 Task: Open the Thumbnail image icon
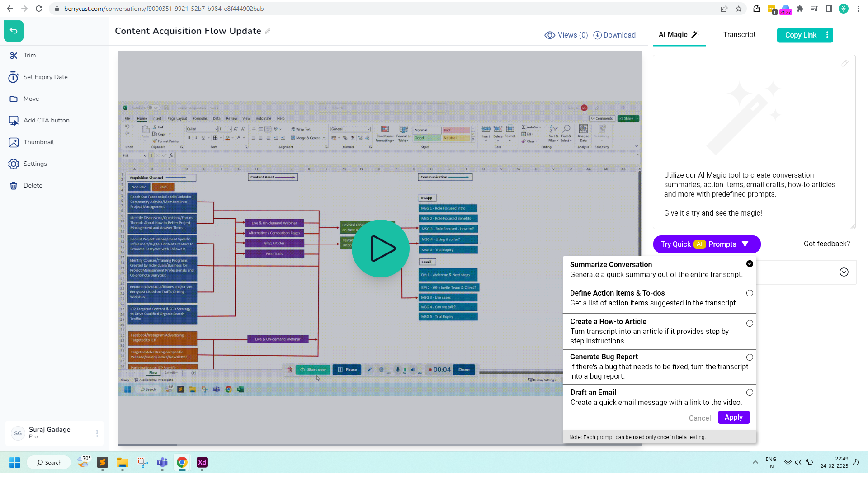(14, 142)
